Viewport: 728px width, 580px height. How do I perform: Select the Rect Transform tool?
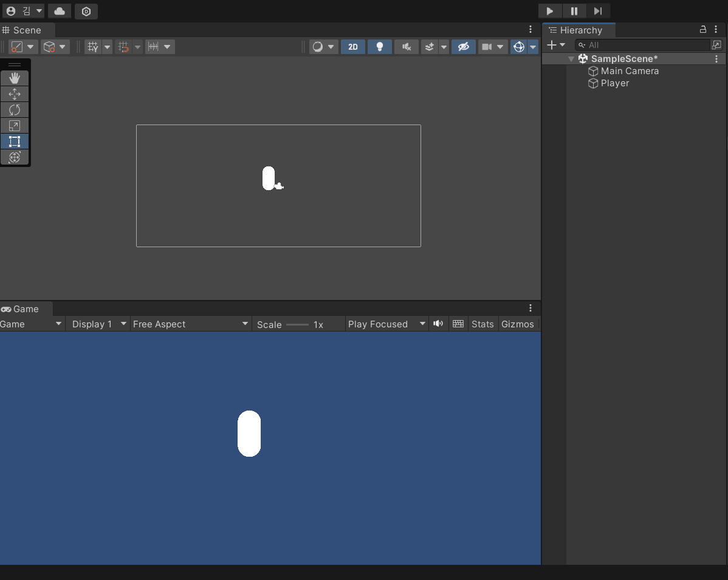(15, 142)
